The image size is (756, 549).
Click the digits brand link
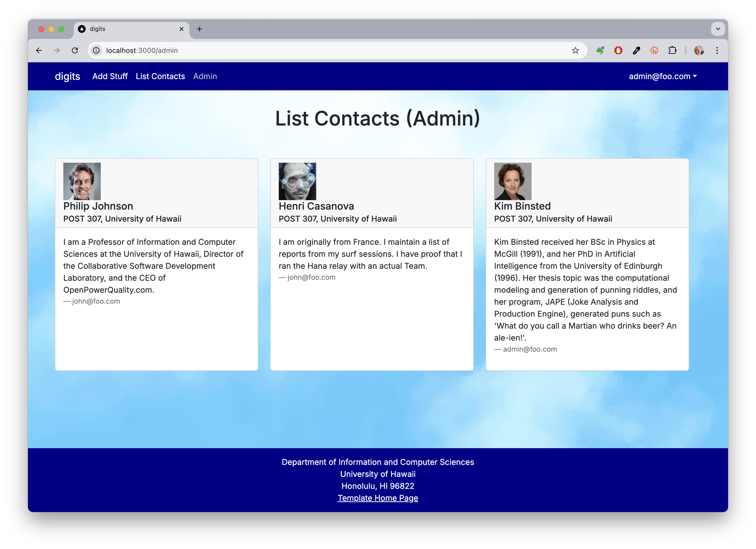tap(67, 76)
